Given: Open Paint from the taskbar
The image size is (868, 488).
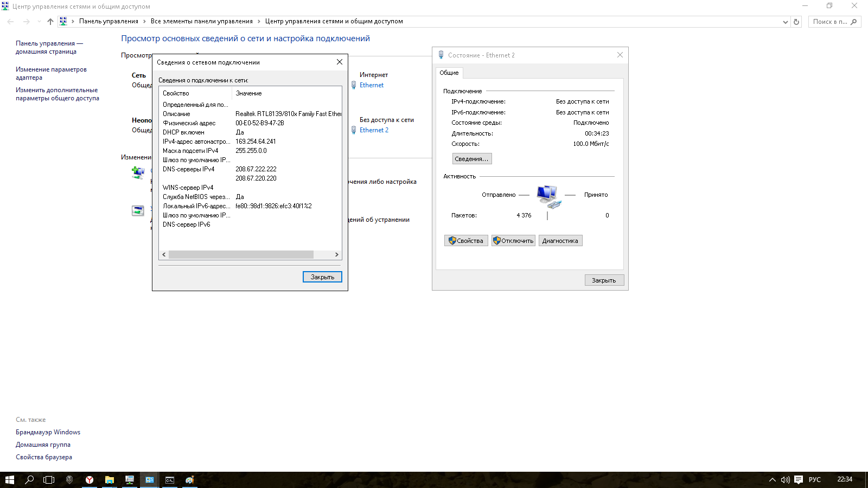Looking at the screenshot, I should (x=190, y=480).
